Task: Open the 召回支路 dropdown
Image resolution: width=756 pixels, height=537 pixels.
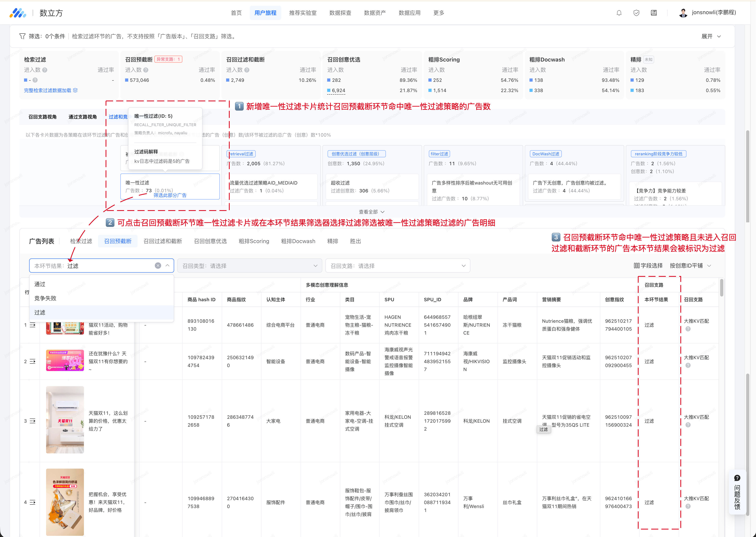Action: [398, 266]
